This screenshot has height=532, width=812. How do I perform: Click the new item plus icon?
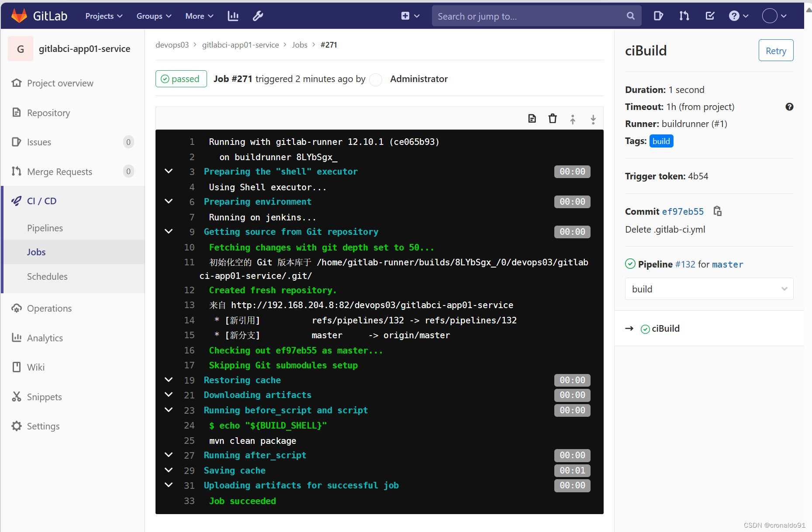(x=405, y=16)
